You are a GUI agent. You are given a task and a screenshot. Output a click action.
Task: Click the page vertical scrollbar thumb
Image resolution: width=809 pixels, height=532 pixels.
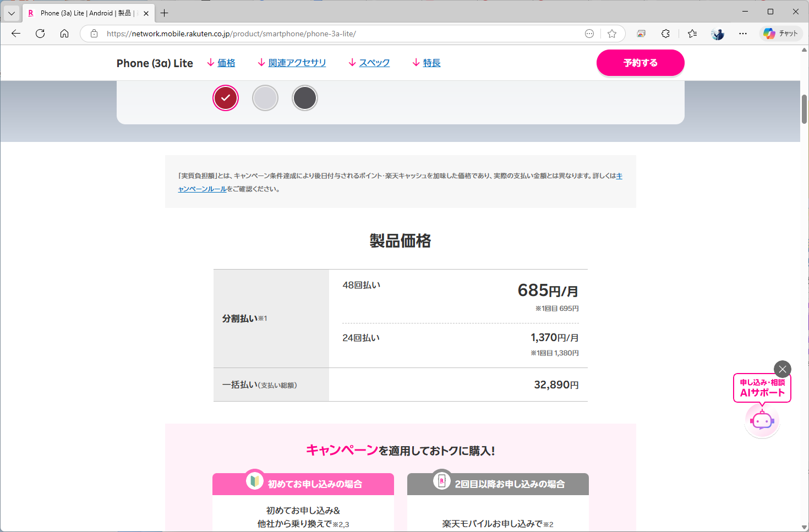click(x=804, y=109)
